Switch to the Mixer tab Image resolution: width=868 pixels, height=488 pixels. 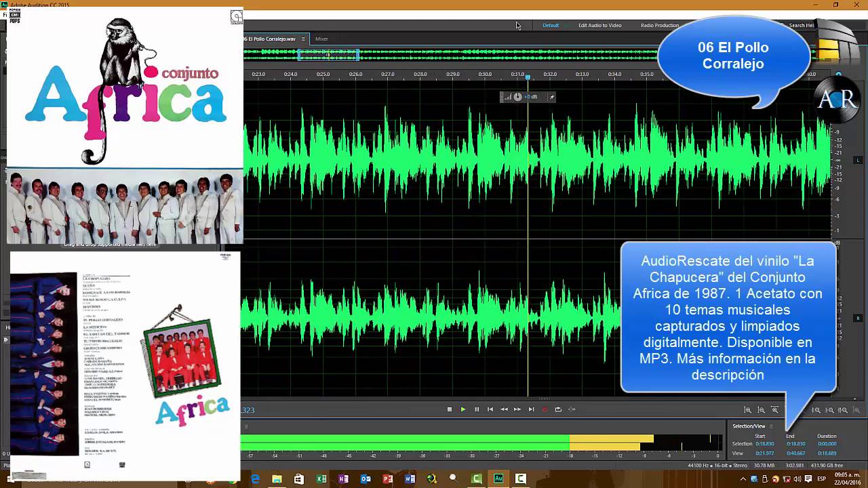(321, 39)
